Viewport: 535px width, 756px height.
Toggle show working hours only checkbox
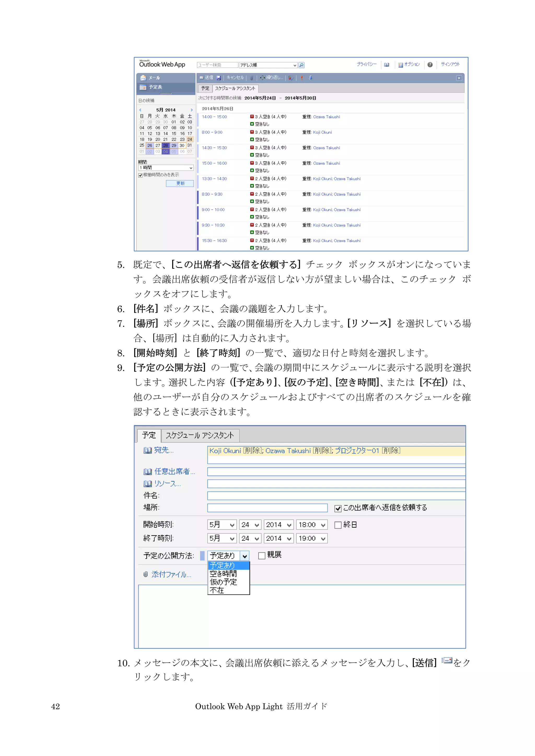coord(141,175)
